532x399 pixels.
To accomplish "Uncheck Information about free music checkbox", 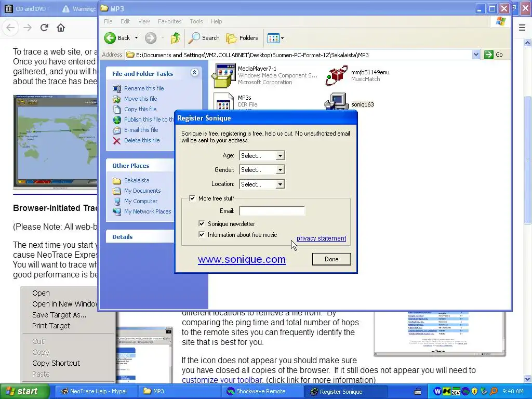I will [202, 234].
